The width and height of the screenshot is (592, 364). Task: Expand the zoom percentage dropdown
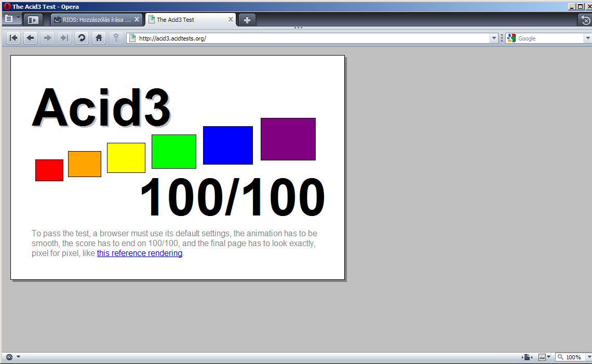[x=588, y=357]
